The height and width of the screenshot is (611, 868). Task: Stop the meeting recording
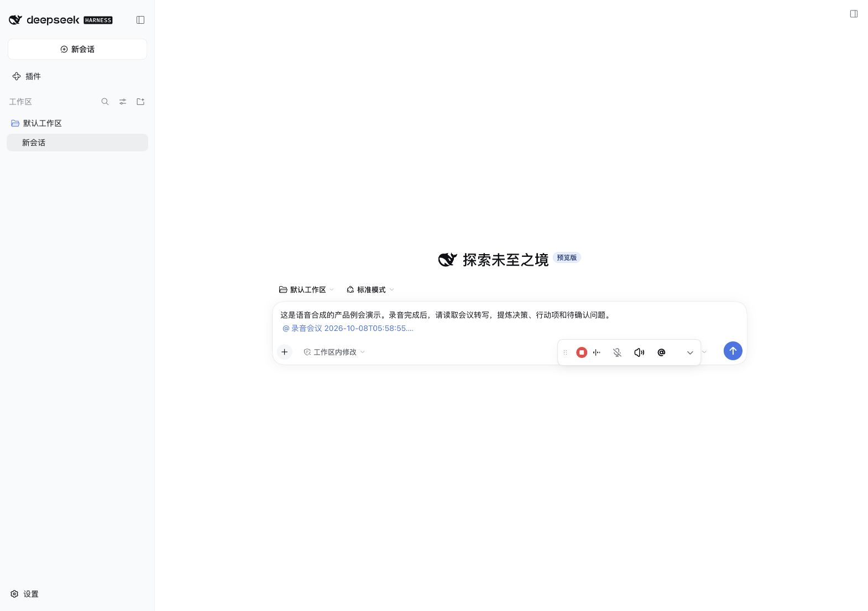pos(582,352)
